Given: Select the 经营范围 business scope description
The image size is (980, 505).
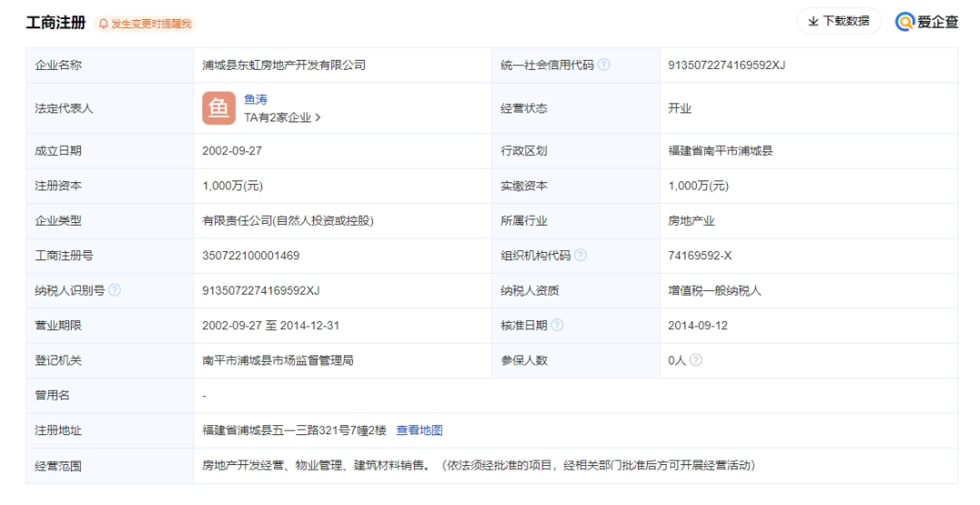Looking at the screenshot, I should (x=479, y=465).
